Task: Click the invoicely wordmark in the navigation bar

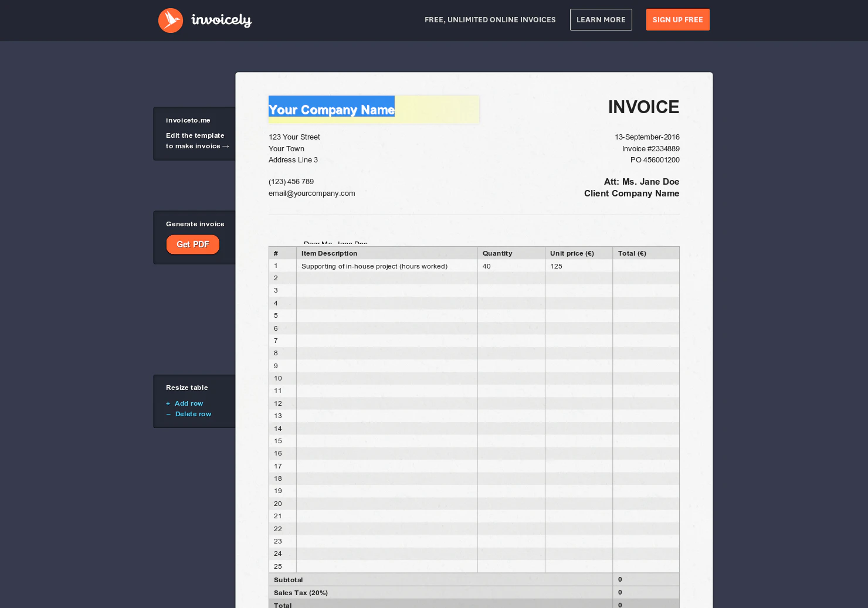Action: coord(221,20)
